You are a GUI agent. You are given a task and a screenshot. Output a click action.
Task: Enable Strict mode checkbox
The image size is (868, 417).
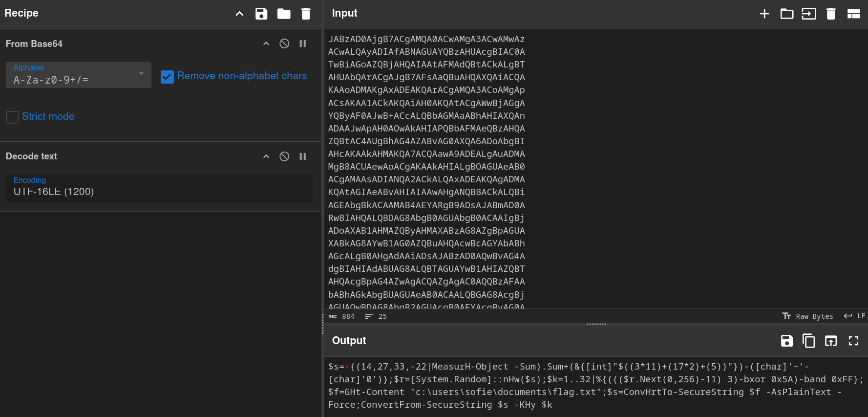tap(12, 117)
